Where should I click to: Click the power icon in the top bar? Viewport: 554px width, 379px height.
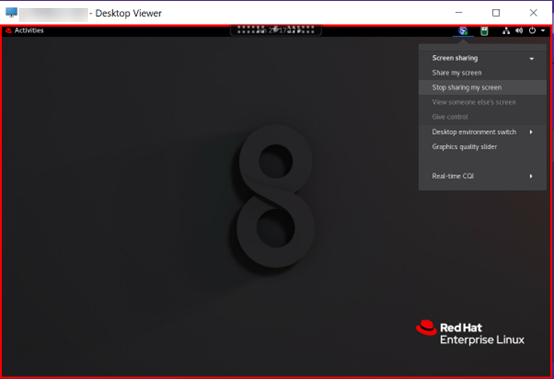(x=532, y=31)
